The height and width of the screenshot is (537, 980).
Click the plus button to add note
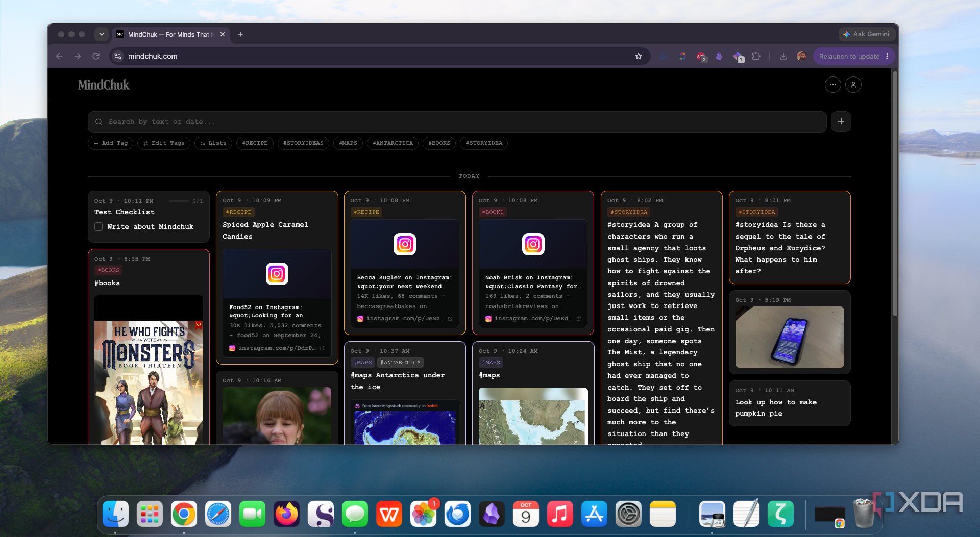tap(841, 121)
